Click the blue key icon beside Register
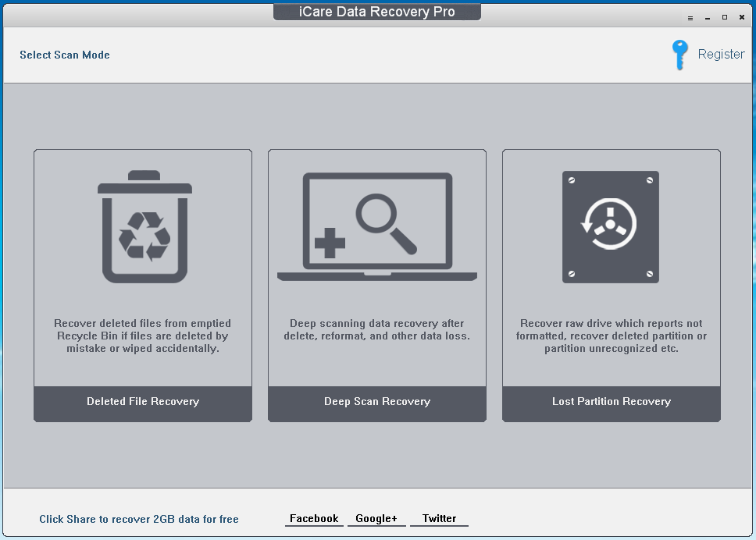Screen dimensions: 756x540 (x=679, y=55)
